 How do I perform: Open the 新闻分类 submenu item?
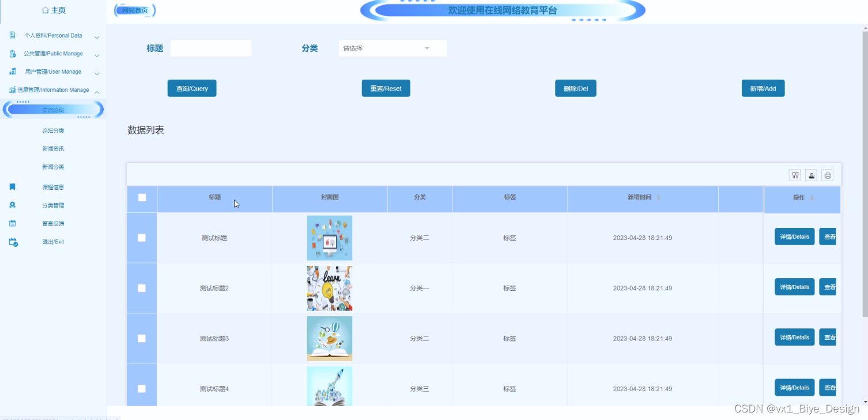point(53,167)
